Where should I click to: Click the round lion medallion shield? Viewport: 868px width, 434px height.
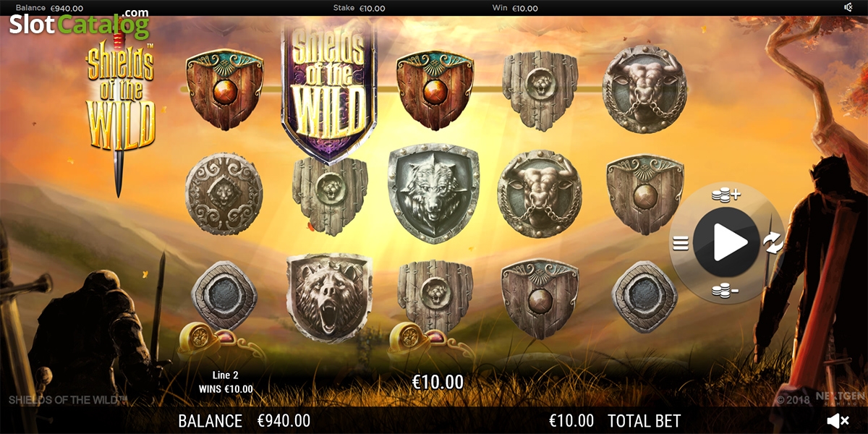[224, 194]
